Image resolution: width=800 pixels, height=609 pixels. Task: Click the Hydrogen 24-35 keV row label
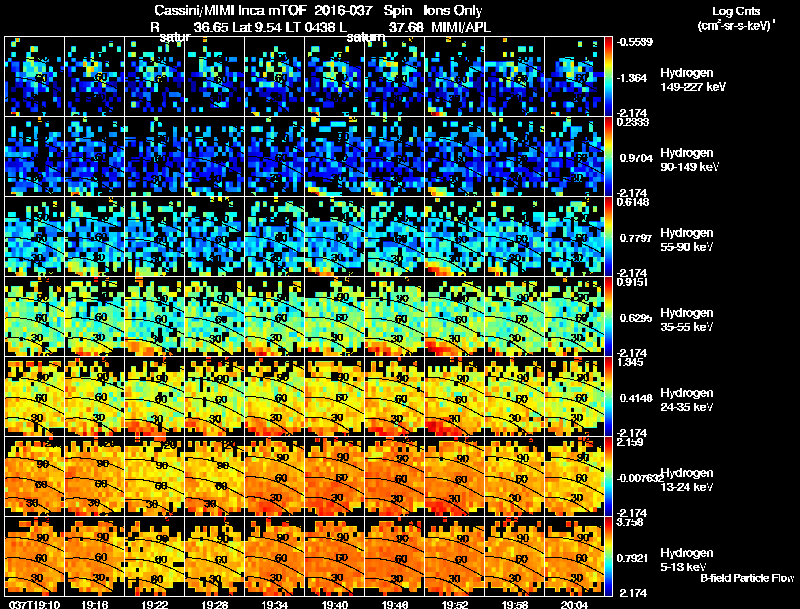(x=687, y=400)
